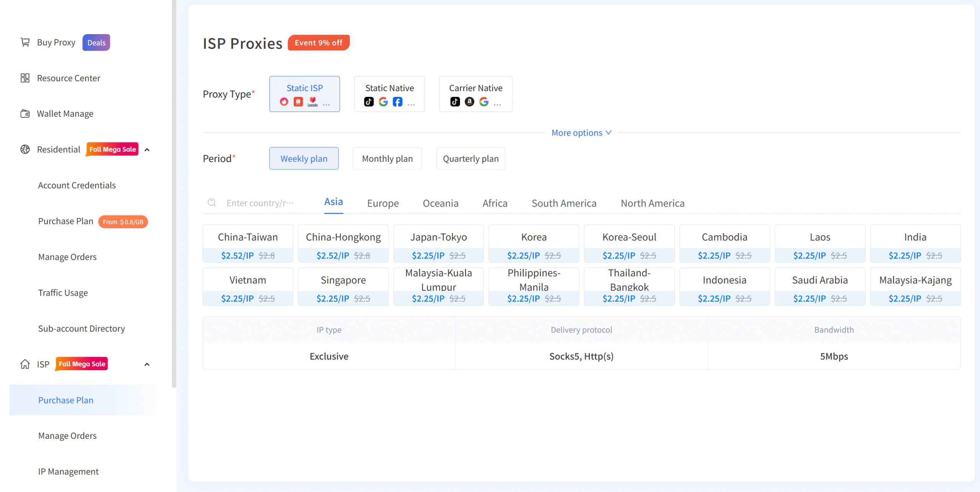
Task: Click the Amazon icon under Carrier Native
Action: click(x=470, y=102)
